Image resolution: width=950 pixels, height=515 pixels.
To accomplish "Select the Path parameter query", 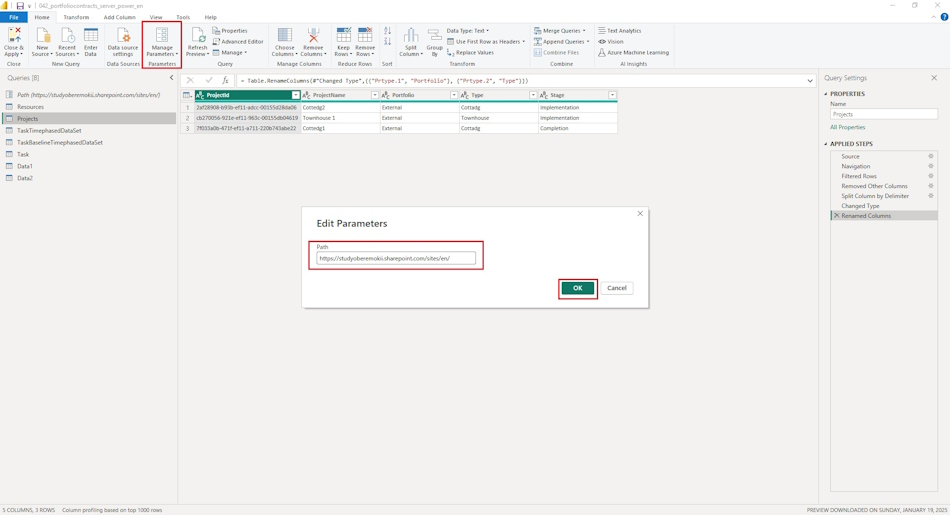I will 89,95.
